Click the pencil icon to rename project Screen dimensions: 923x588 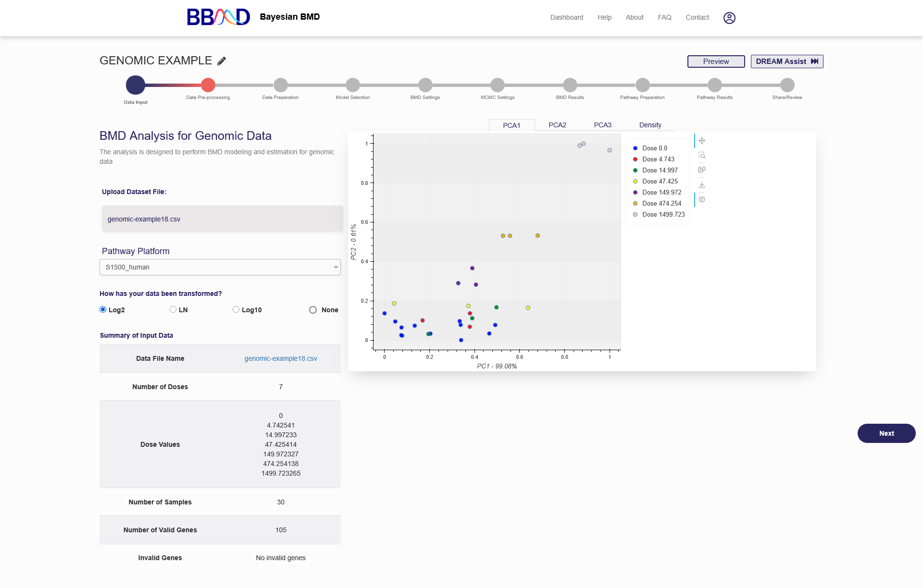click(222, 61)
